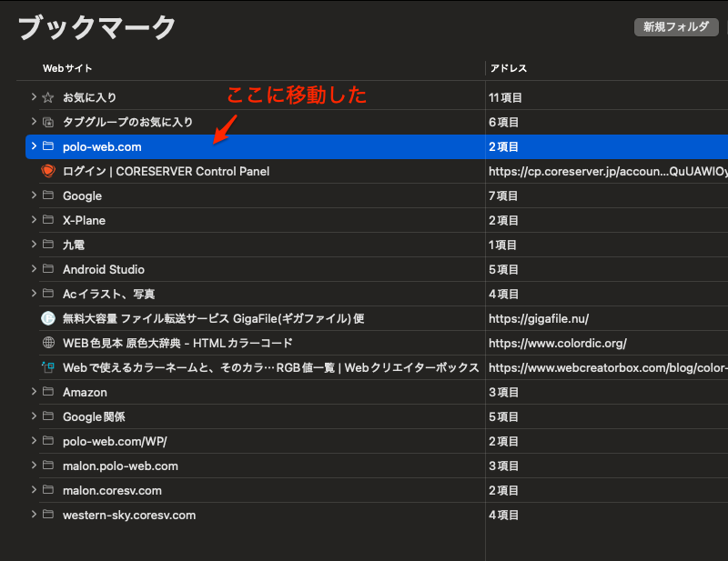Select the malon.coresv.com folder row
This screenshot has width=728, height=561.
(x=112, y=490)
